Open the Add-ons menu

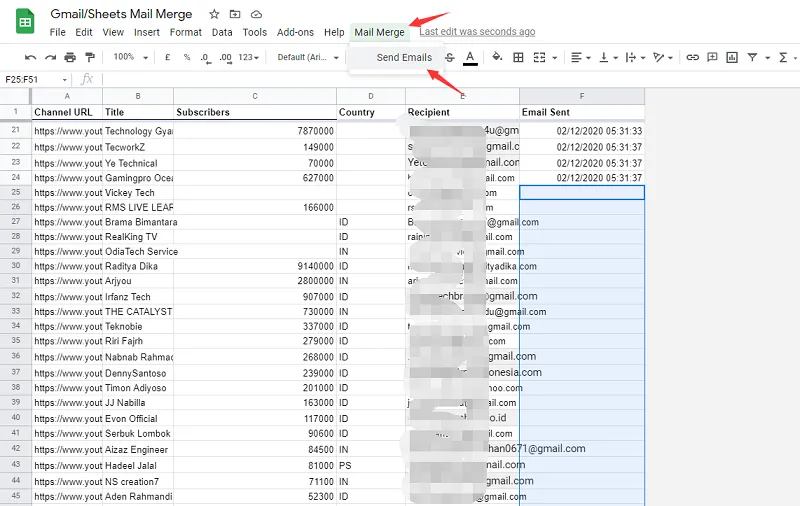pyautogui.click(x=295, y=32)
